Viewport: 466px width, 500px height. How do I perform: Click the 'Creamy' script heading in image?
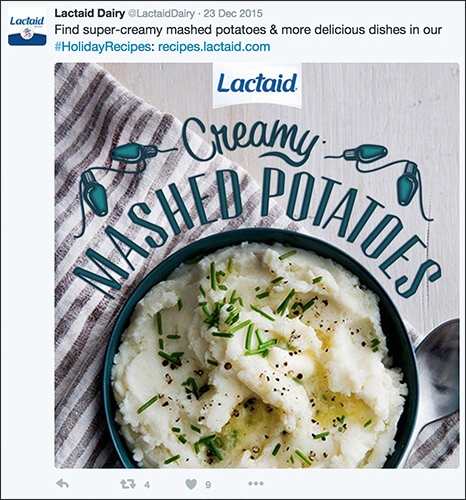[x=249, y=140]
